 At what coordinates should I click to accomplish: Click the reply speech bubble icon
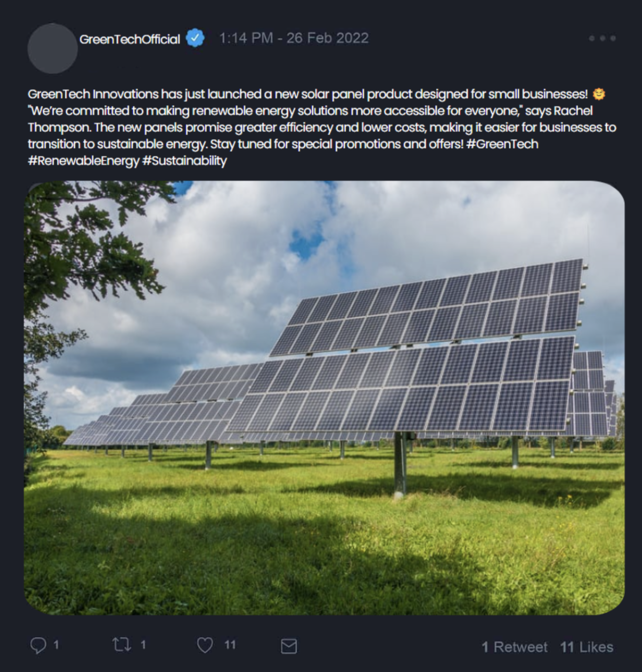(38, 645)
